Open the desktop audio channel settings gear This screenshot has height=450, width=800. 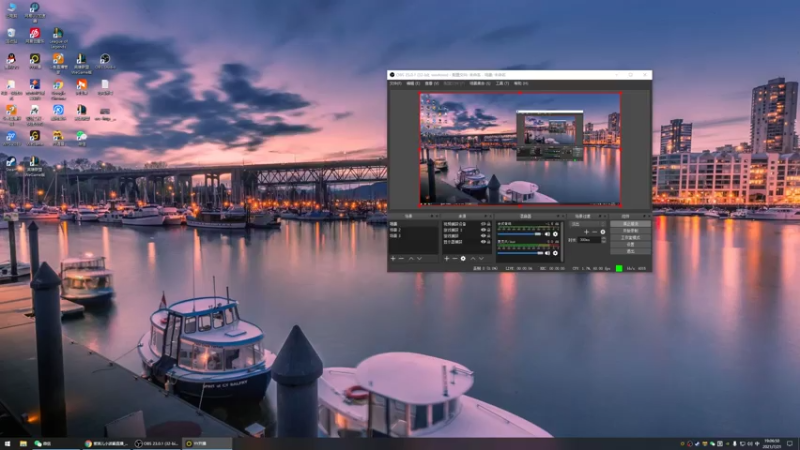point(555,234)
